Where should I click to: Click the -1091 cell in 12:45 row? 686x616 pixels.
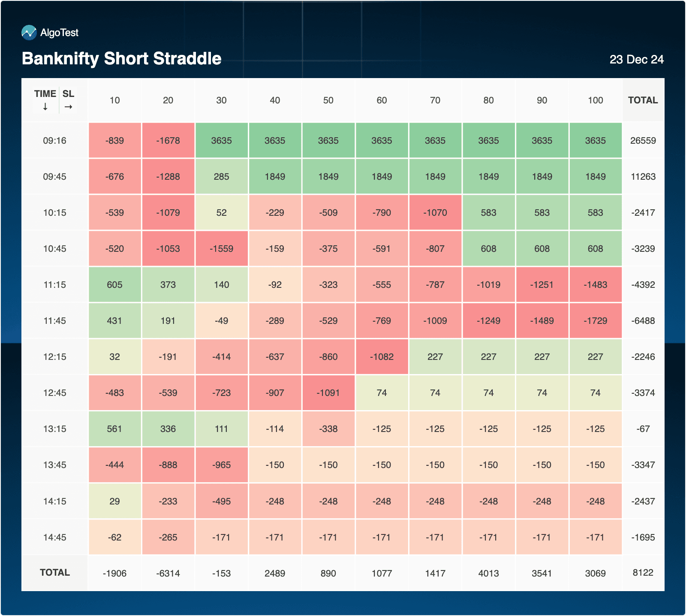click(328, 393)
